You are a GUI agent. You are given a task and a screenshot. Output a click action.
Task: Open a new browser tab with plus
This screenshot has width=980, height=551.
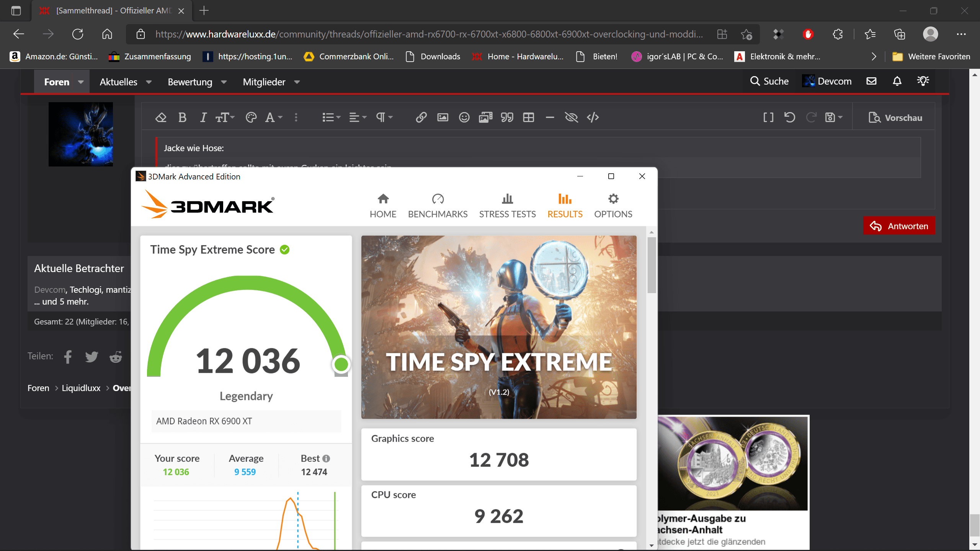pyautogui.click(x=204, y=11)
